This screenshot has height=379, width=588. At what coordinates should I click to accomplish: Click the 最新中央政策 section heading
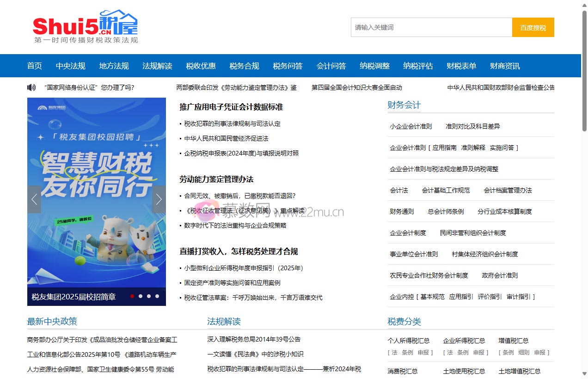click(52, 321)
